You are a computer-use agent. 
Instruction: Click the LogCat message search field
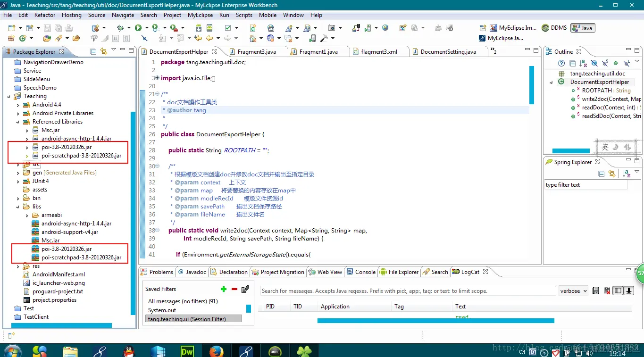(408, 291)
